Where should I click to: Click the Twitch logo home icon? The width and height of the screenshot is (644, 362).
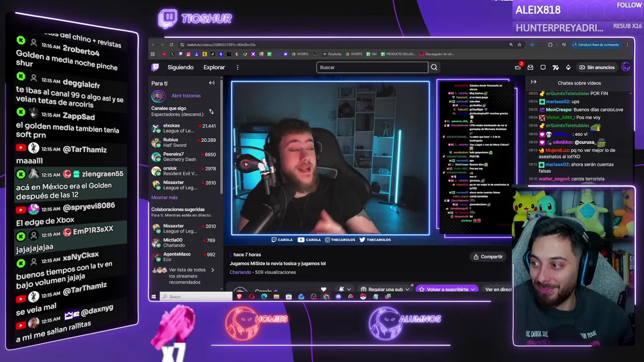155,67
